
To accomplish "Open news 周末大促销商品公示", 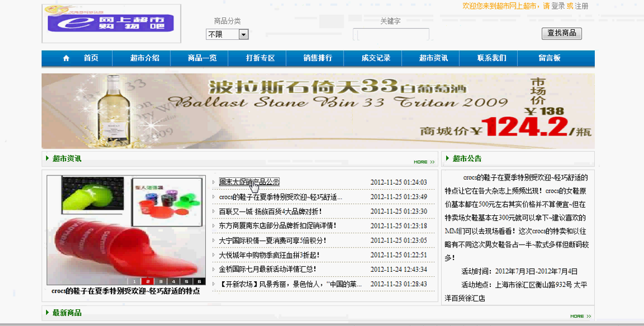I will (x=250, y=182).
